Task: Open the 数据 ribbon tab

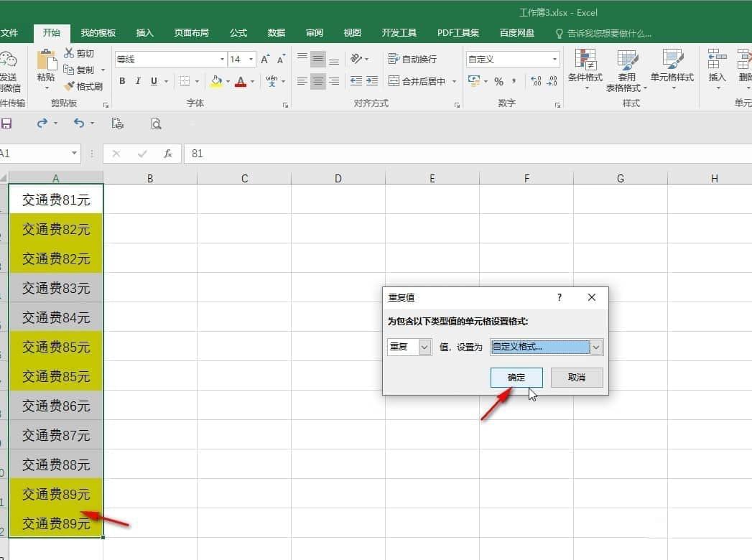Action: pyautogui.click(x=277, y=32)
